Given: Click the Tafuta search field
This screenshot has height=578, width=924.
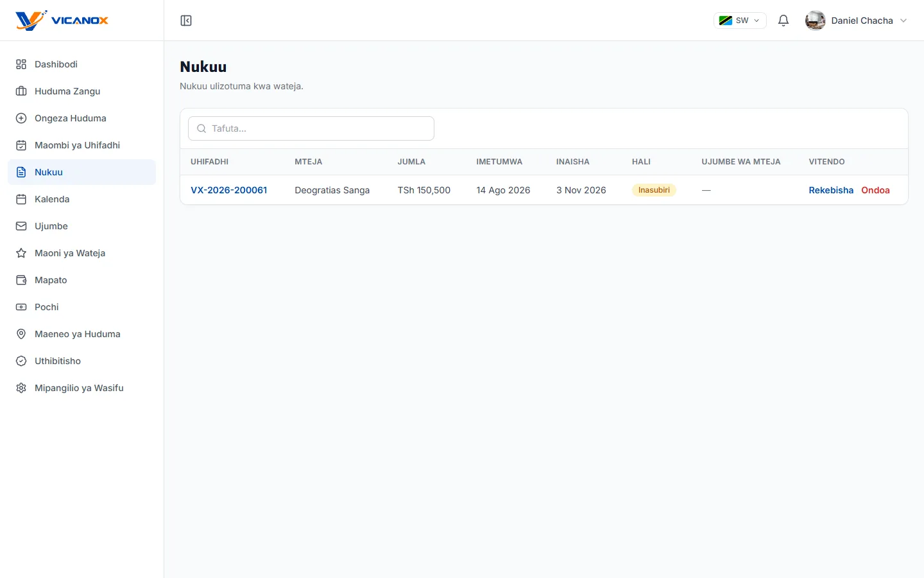Looking at the screenshot, I should click(311, 128).
